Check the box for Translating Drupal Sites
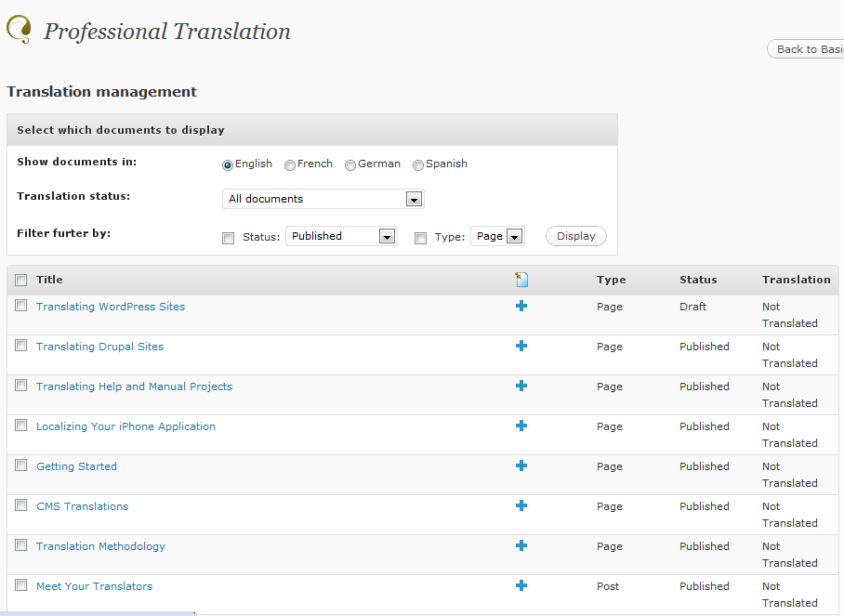The width and height of the screenshot is (844, 616). [21, 346]
